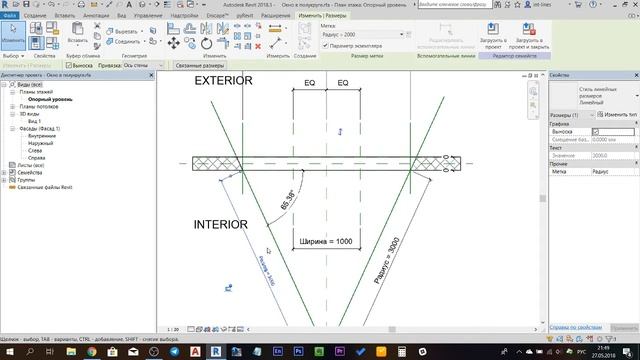This screenshot has width=640, height=360.
Task: Click the Windows Start button
Action: pyautogui.click(x=9, y=351)
